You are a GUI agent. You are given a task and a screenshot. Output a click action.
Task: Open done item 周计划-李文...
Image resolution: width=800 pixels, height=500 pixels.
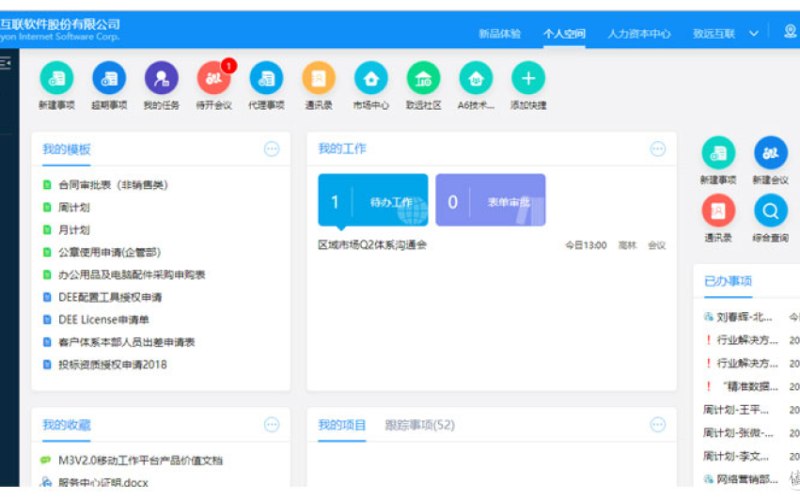[735, 456]
